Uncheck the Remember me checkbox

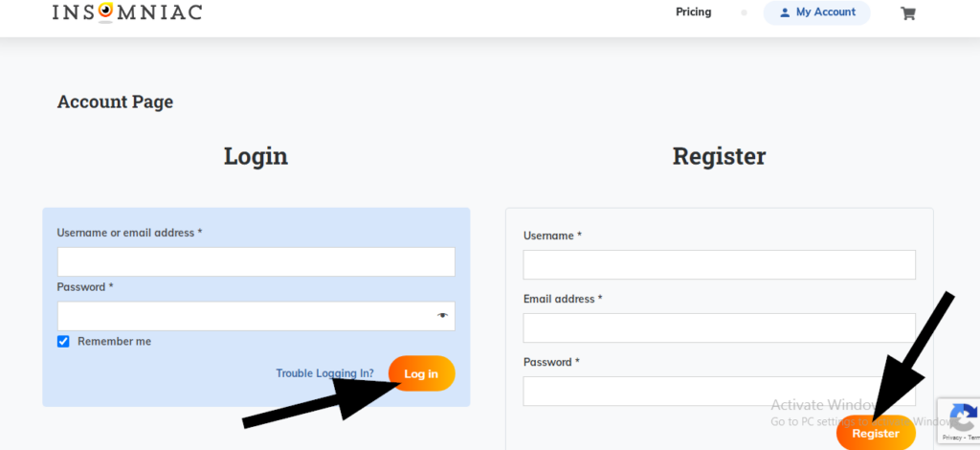[63, 341]
